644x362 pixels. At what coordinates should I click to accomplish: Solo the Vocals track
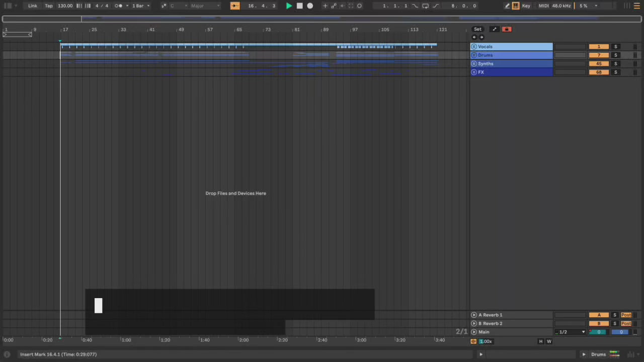[615, 47]
